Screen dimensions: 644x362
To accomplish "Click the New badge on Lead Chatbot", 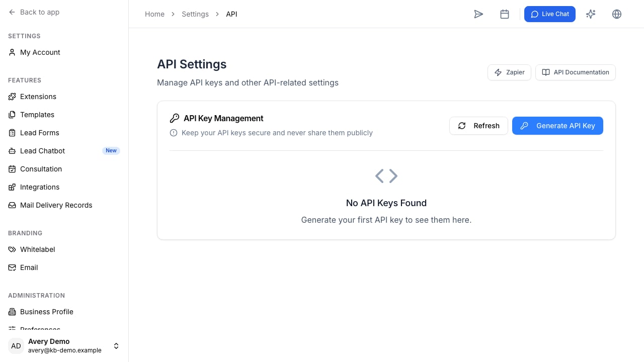I will point(111,151).
